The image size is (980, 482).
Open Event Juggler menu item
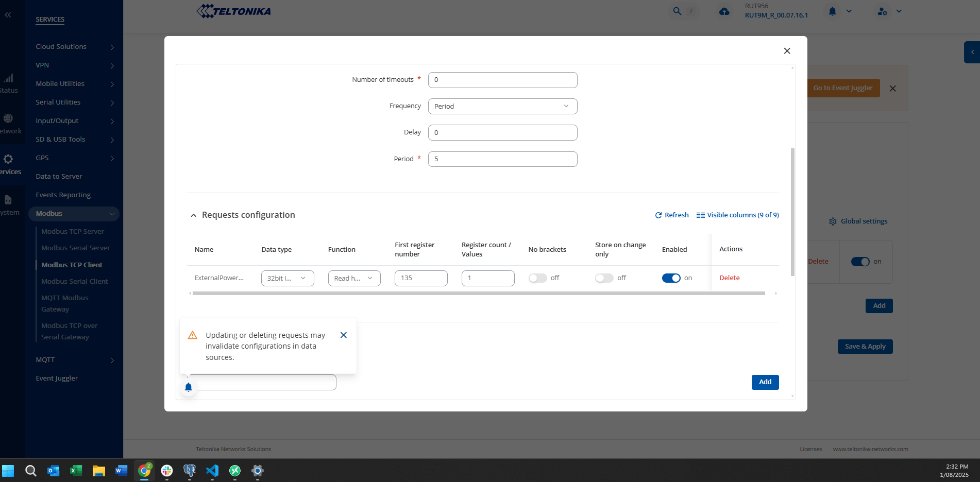click(57, 378)
